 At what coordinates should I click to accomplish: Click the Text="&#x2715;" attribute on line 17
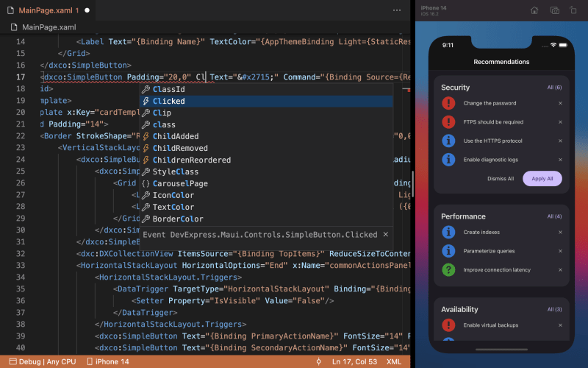244,77
